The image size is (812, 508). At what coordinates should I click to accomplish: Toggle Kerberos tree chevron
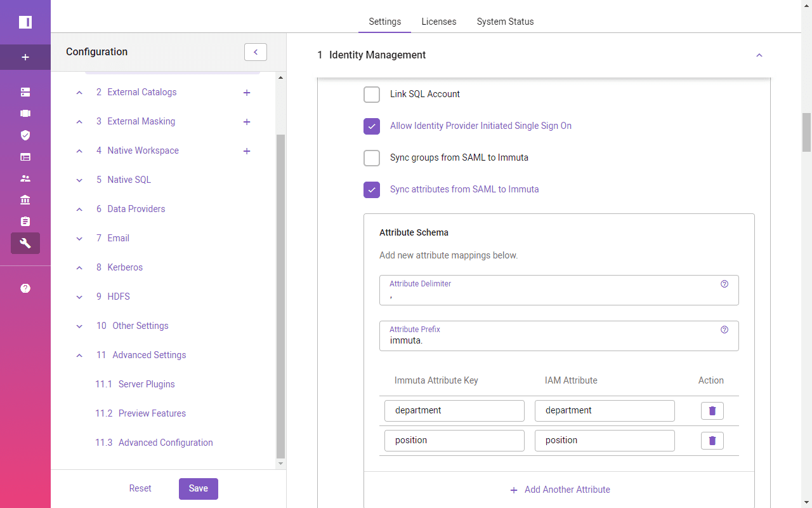click(79, 268)
